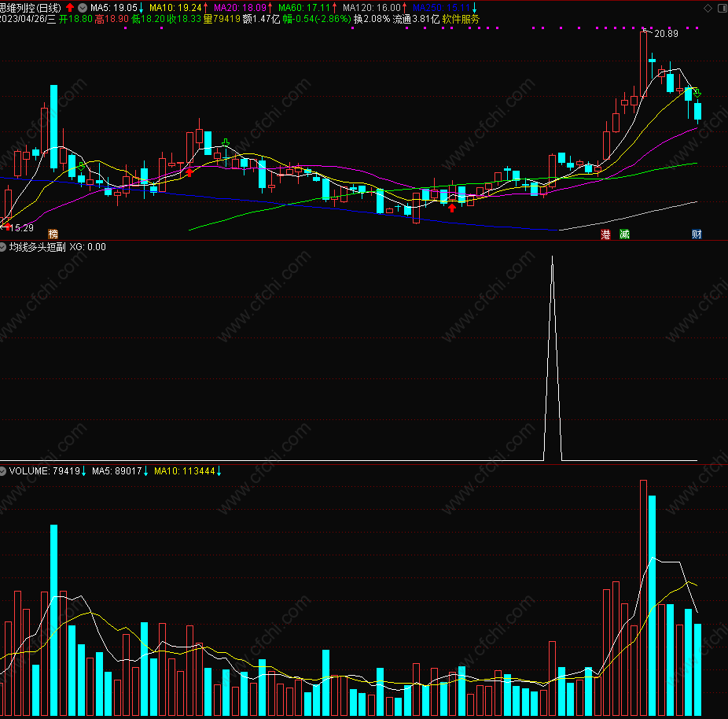Screen dimensions: 728x719
Task: Click the change value 幅-0.54(-2.86%)
Action: coord(317,19)
